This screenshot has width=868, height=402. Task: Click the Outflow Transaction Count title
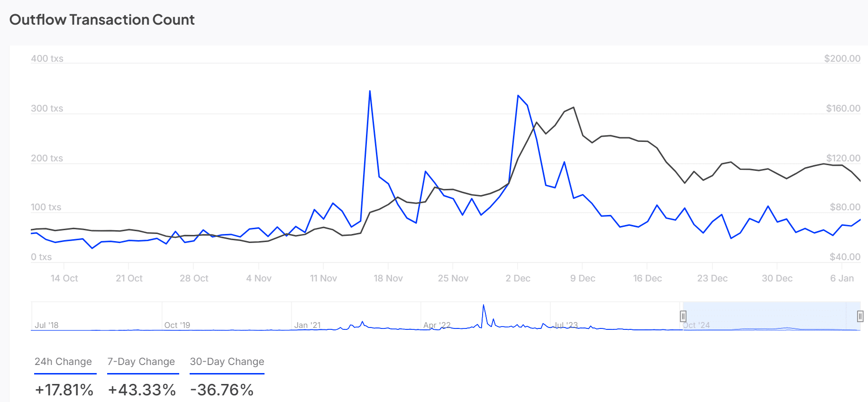pyautogui.click(x=102, y=20)
